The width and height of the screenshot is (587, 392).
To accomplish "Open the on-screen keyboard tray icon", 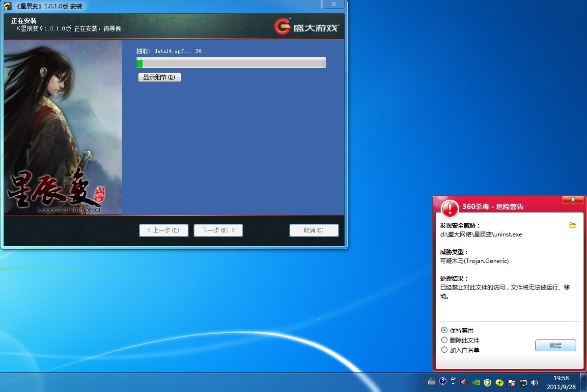I will pos(432,382).
